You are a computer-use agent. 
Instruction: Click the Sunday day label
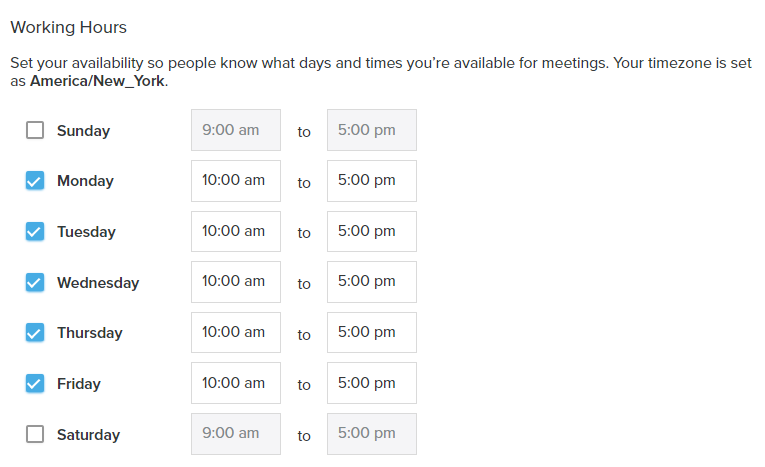pos(83,131)
